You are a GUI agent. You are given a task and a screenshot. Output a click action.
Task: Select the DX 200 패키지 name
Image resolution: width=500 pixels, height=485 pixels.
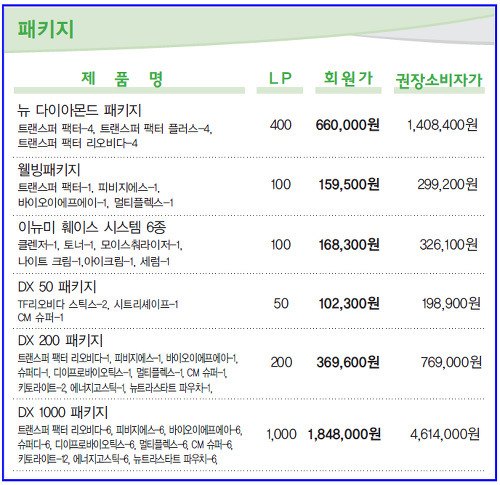(60, 340)
